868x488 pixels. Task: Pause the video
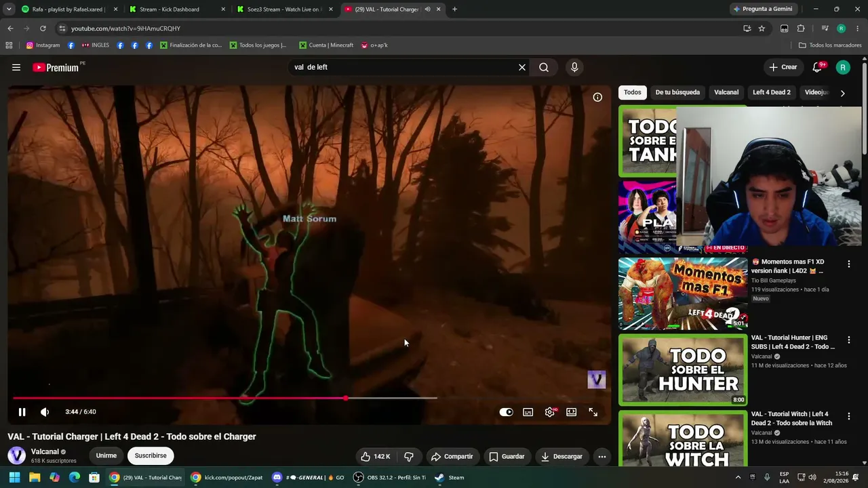click(22, 411)
